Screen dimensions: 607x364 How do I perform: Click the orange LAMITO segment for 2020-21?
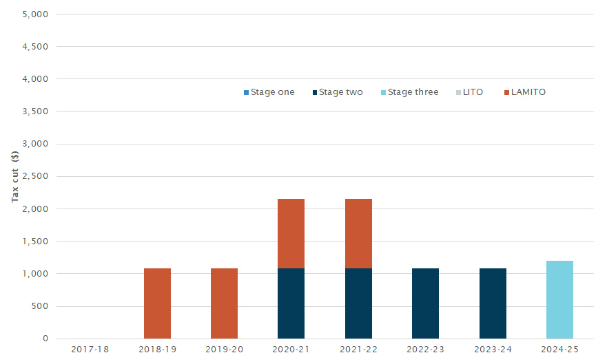(x=291, y=233)
